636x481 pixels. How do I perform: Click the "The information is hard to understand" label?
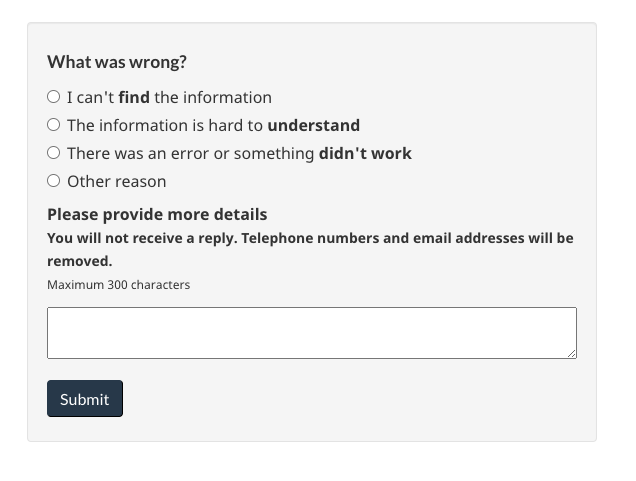(213, 125)
